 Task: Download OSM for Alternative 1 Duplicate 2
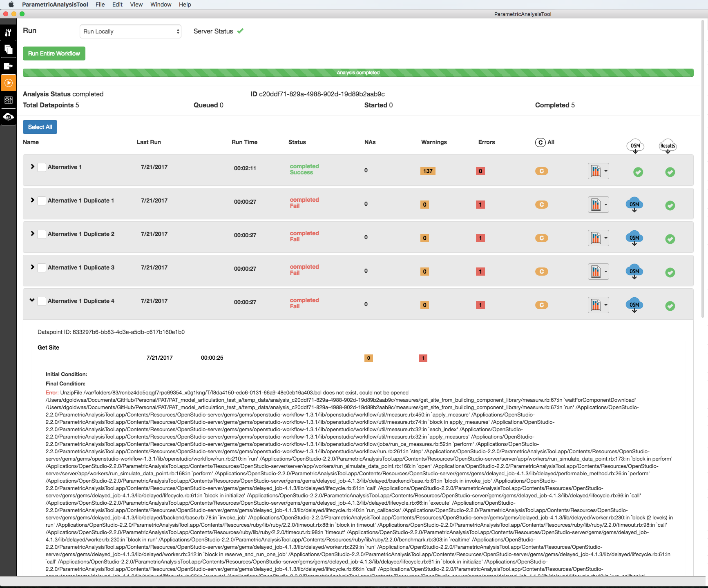pyautogui.click(x=634, y=238)
